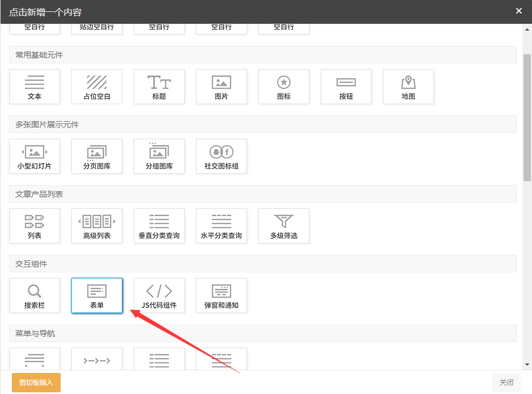Click the 多张图片展示元件 section header
The image size is (532, 394).
point(263,125)
